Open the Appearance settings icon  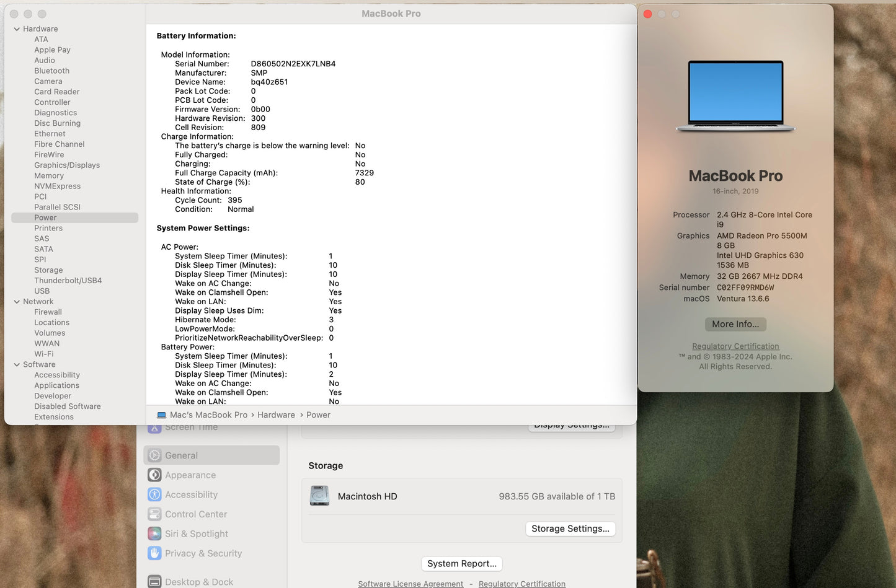coord(154,475)
